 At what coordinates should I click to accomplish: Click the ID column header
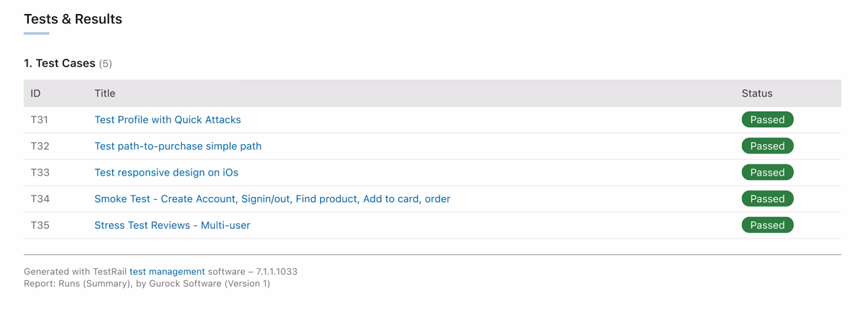point(35,93)
